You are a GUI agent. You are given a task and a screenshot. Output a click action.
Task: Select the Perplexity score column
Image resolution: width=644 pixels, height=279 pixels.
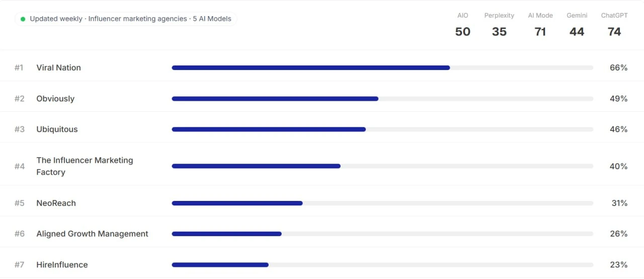[x=499, y=25]
